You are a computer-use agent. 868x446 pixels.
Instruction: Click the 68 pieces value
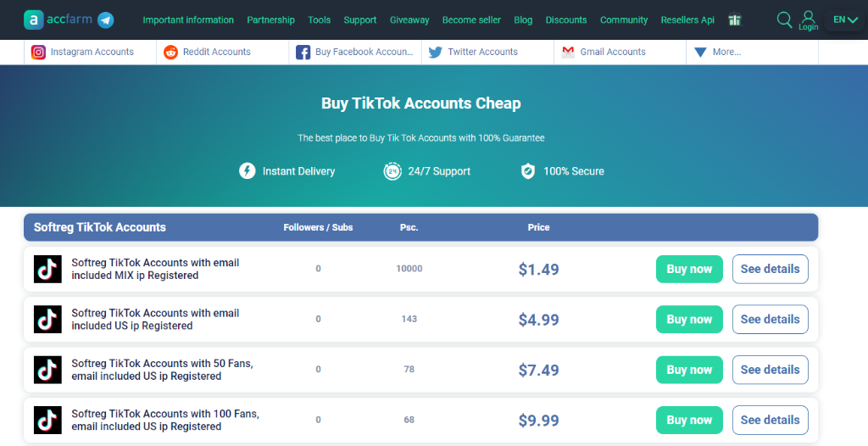point(409,420)
